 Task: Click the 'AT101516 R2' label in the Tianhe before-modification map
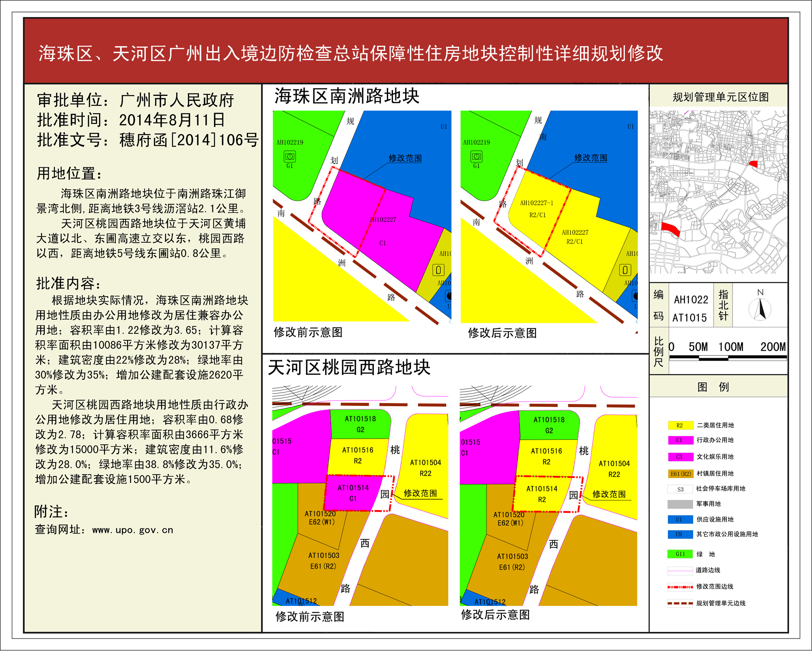click(358, 455)
